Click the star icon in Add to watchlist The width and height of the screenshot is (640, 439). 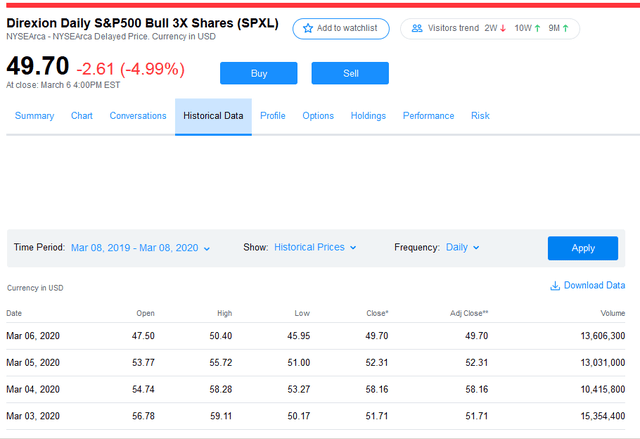[308, 28]
